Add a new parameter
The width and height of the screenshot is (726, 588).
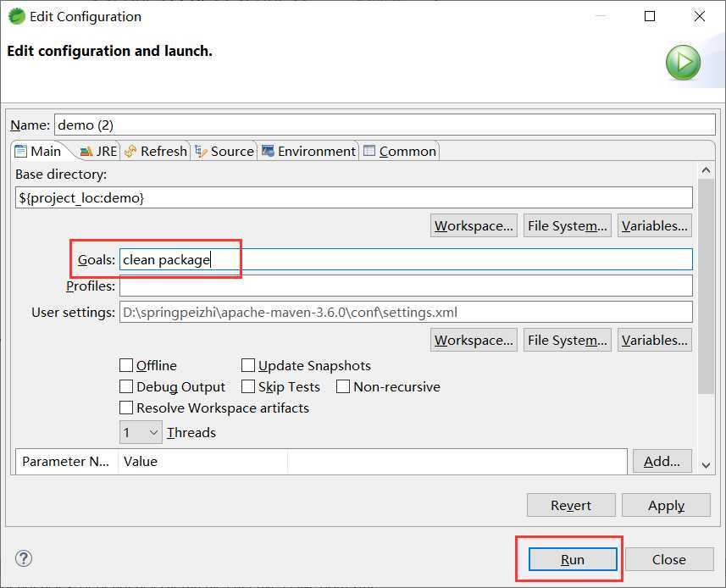pos(662,461)
